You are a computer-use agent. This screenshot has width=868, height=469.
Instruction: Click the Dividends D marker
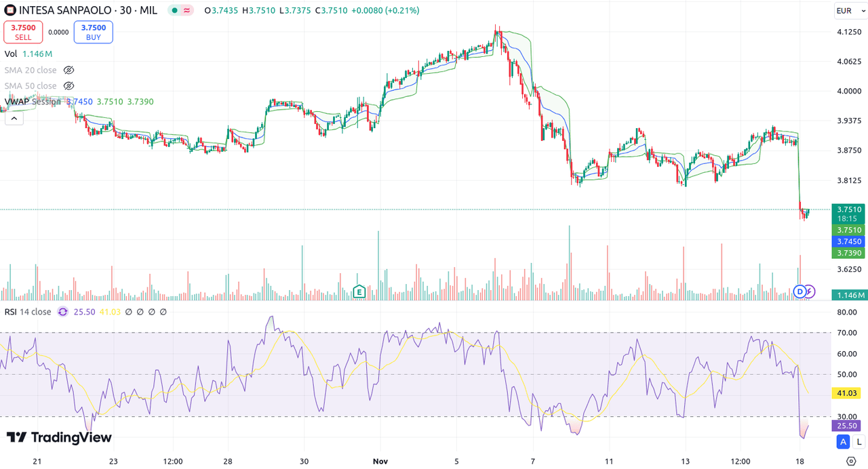800,291
